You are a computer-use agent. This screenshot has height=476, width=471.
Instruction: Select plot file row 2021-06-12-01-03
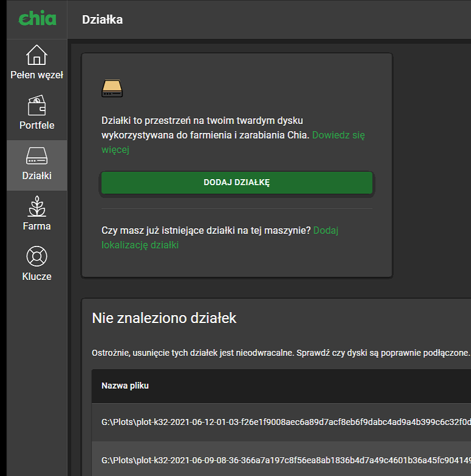282,423
